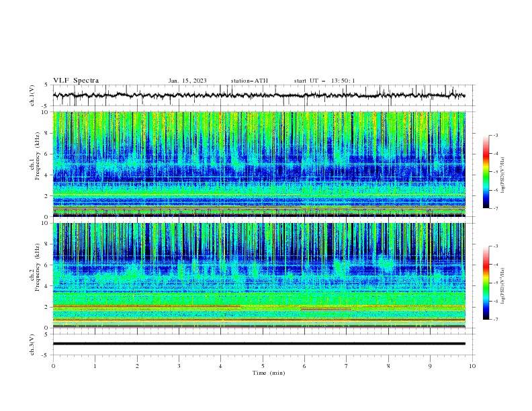Click the ch.1 voltage waveform trace

259,95
